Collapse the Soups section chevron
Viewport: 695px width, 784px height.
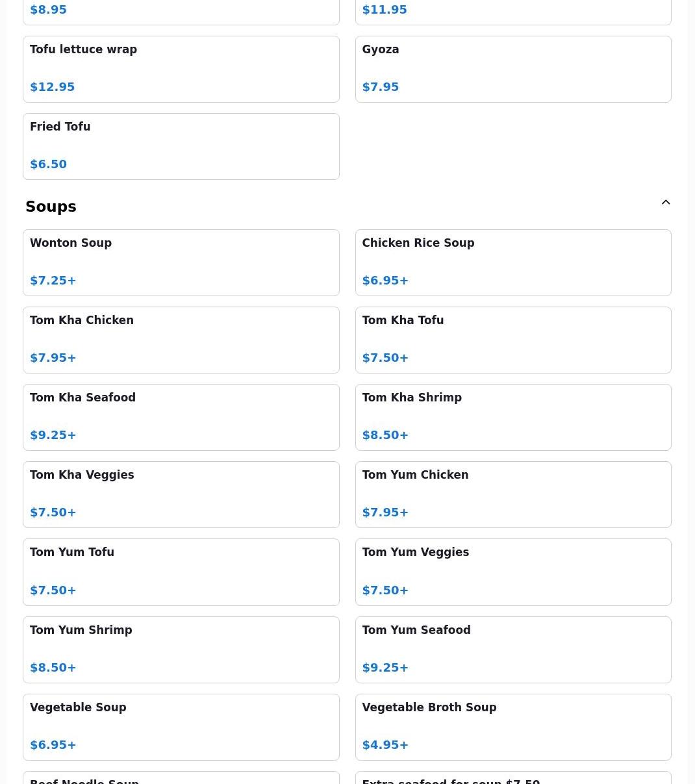(x=666, y=203)
